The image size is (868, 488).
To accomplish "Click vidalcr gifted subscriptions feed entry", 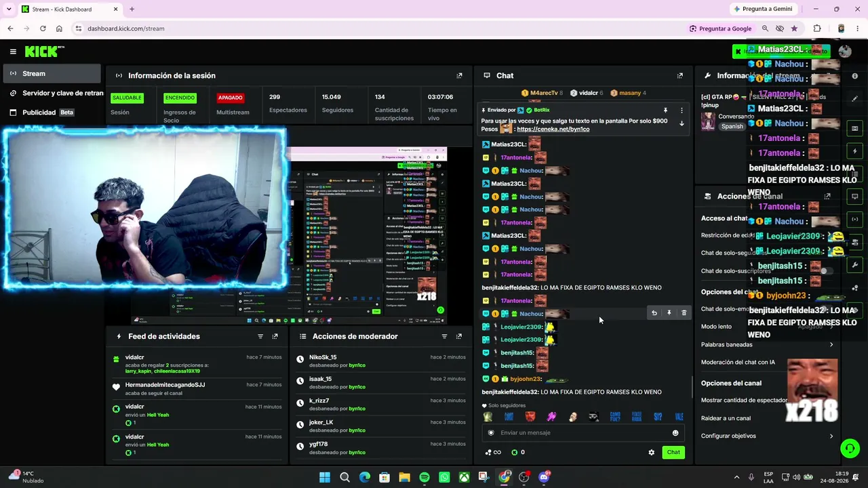I will (196, 364).
